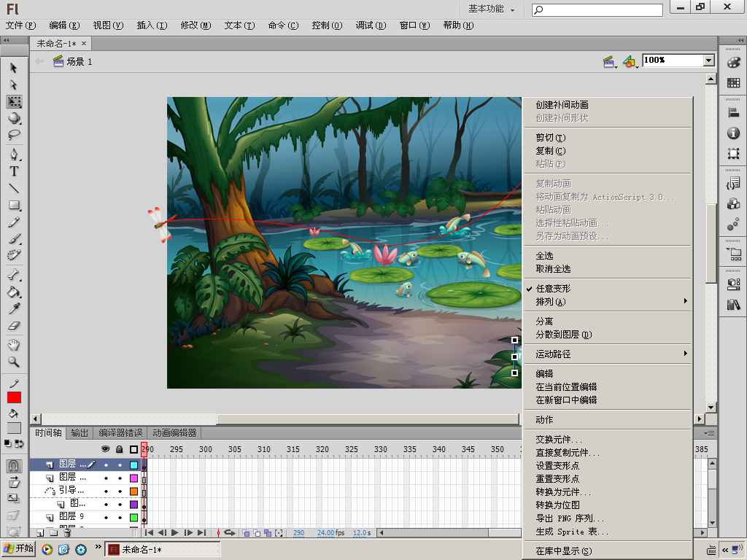
Task: Open the 100% zoom level dropdown
Action: click(x=709, y=61)
